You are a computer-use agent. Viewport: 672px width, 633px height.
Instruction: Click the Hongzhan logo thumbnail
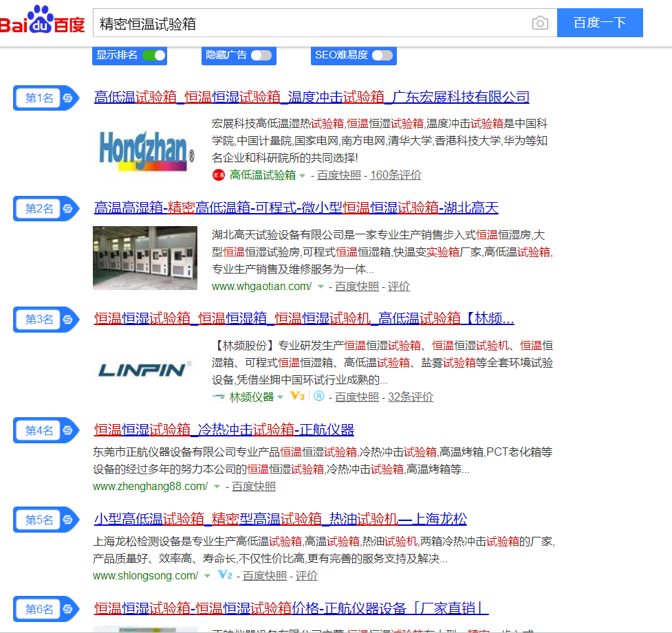point(145,151)
